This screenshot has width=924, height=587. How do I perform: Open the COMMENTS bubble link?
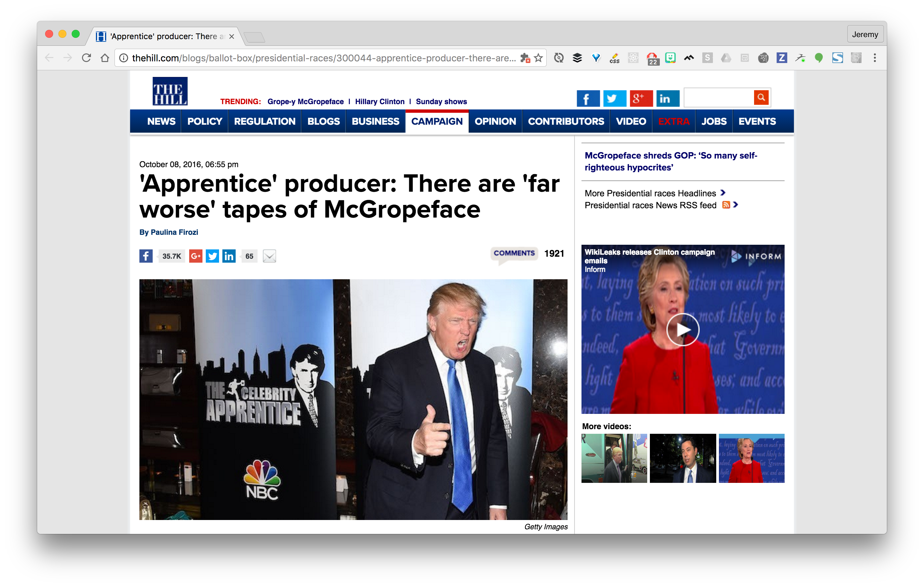pos(514,253)
